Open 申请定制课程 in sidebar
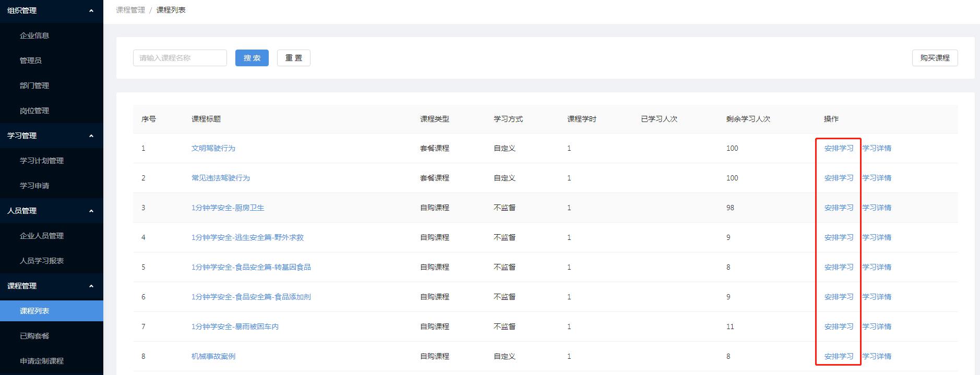980x375 pixels. 42,361
